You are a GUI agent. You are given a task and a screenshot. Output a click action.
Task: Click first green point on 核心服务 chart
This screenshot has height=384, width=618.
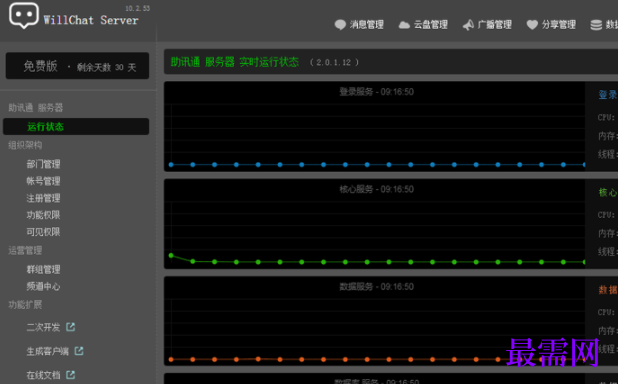[x=171, y=255]
